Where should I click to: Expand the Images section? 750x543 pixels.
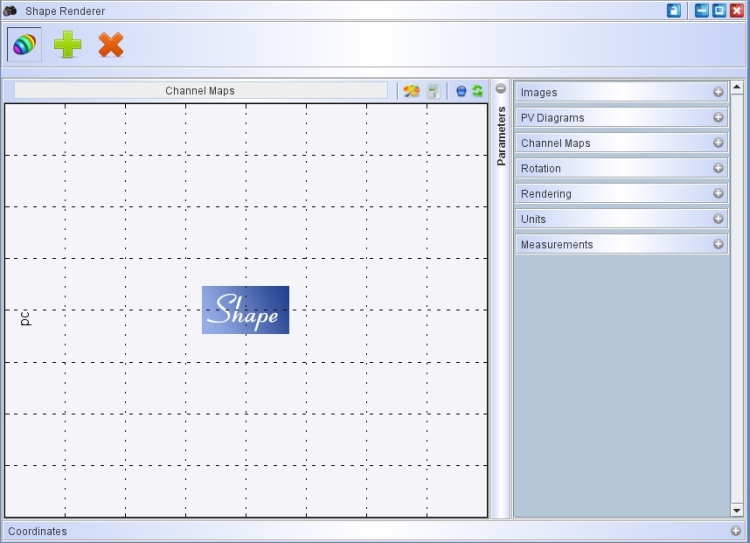coord(718,92)
